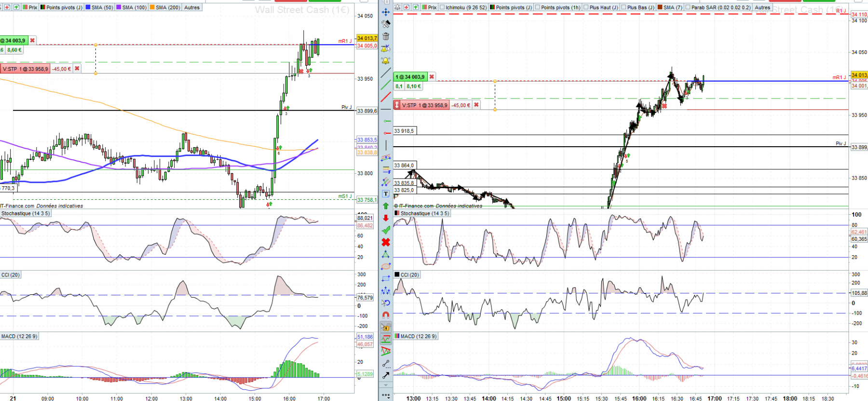Image resolution: width=868 pixels, height=401 pixels.
Task: Click the SMA (50) blue color swatch
Action: (88, 7)
